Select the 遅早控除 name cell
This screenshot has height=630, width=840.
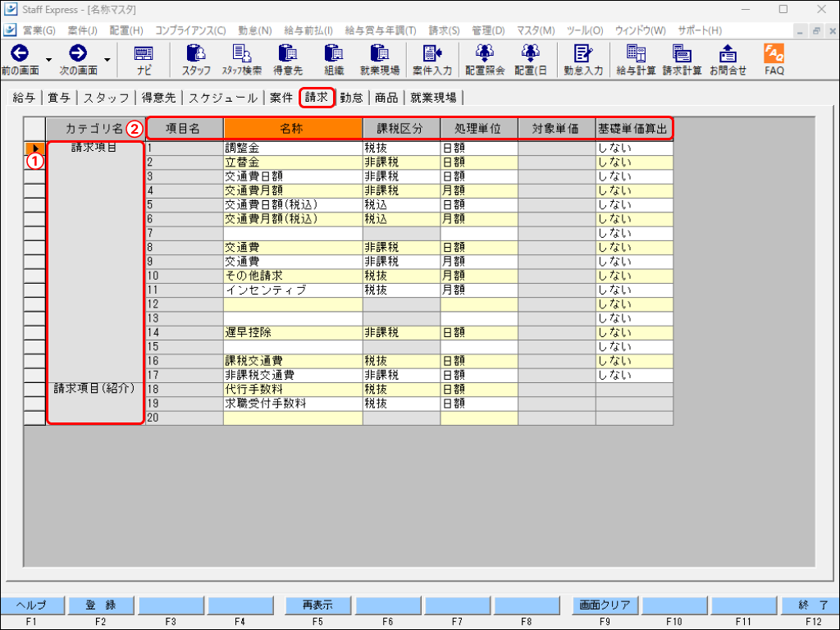[293, 333]
